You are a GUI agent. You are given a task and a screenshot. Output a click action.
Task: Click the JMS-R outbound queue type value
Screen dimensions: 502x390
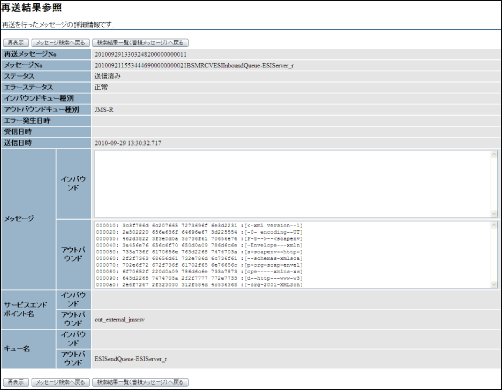[x=104, y=110]
